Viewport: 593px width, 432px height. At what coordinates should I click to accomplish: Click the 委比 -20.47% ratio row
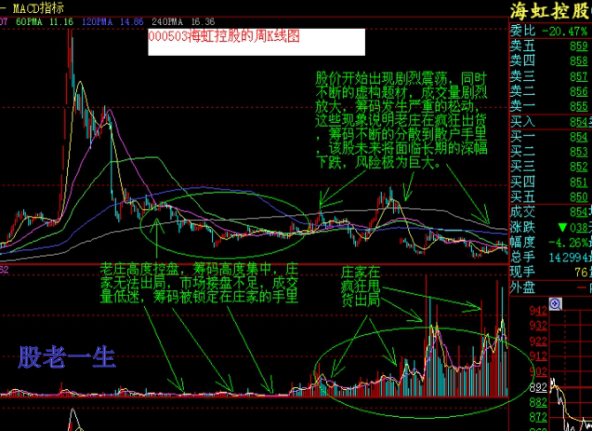click(551, 31)
